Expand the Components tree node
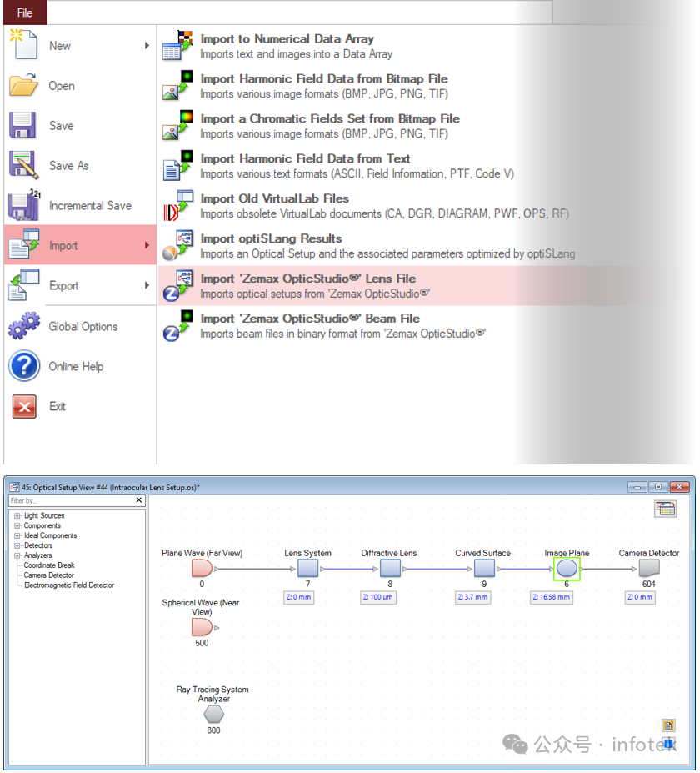700x773 pixels. [x=17, y=525]
